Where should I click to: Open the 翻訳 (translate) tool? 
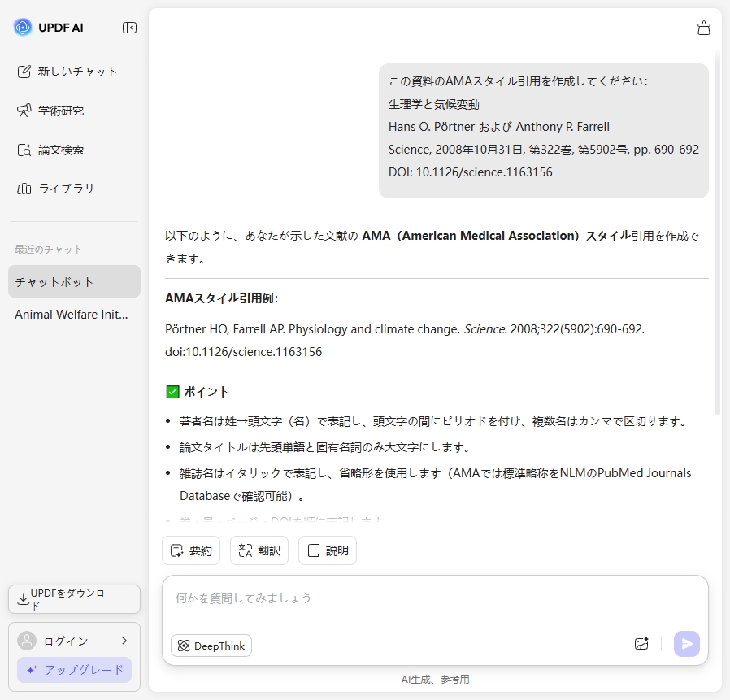259,550
